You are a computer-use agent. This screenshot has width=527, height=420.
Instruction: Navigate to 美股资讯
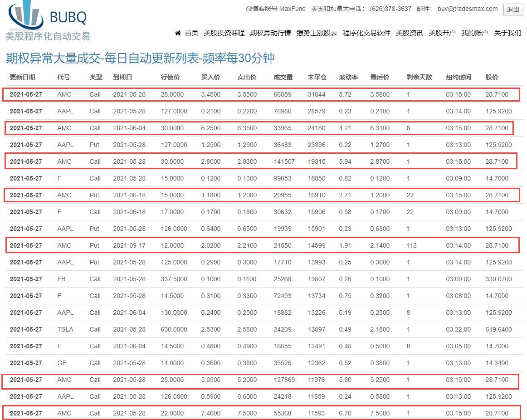point(410,33)
